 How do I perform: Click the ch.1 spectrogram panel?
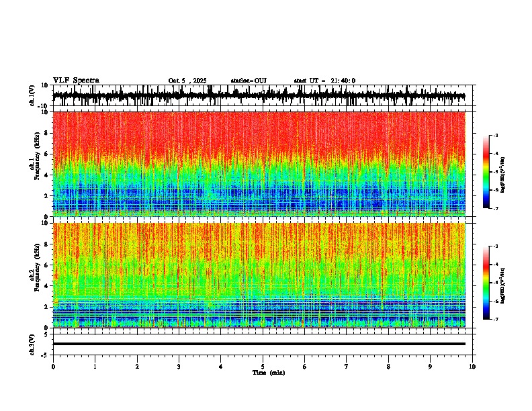pyautogui.click(x=259, y=164)
